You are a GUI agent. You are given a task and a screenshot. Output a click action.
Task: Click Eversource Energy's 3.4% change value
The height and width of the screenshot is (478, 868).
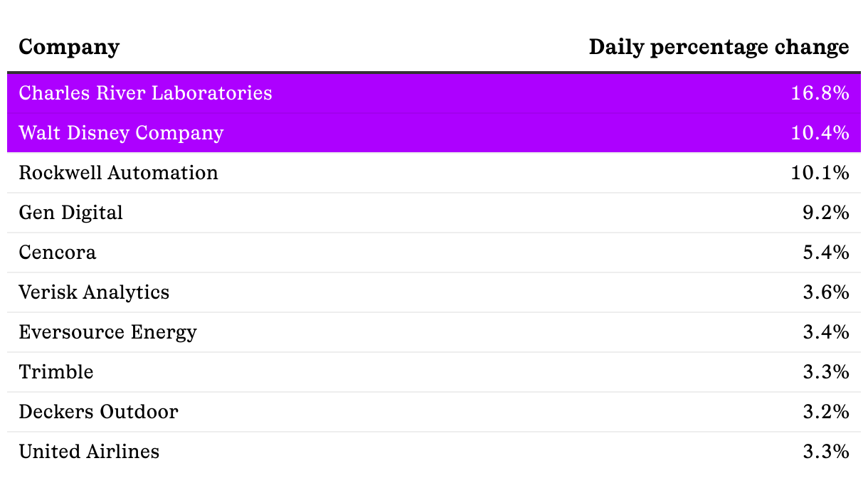click(x=825, y=332)
